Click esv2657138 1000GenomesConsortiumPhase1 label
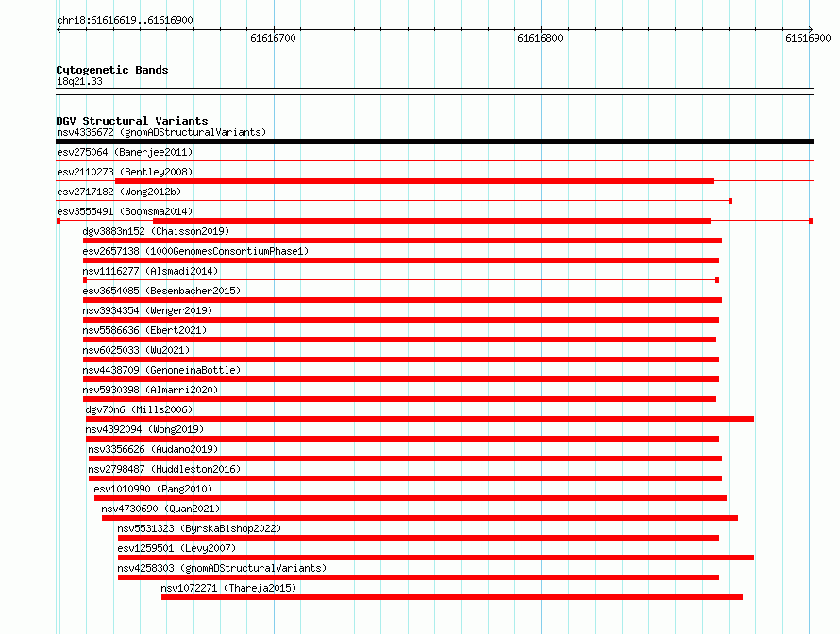This screenshot has width=840, height=634. 195,251
